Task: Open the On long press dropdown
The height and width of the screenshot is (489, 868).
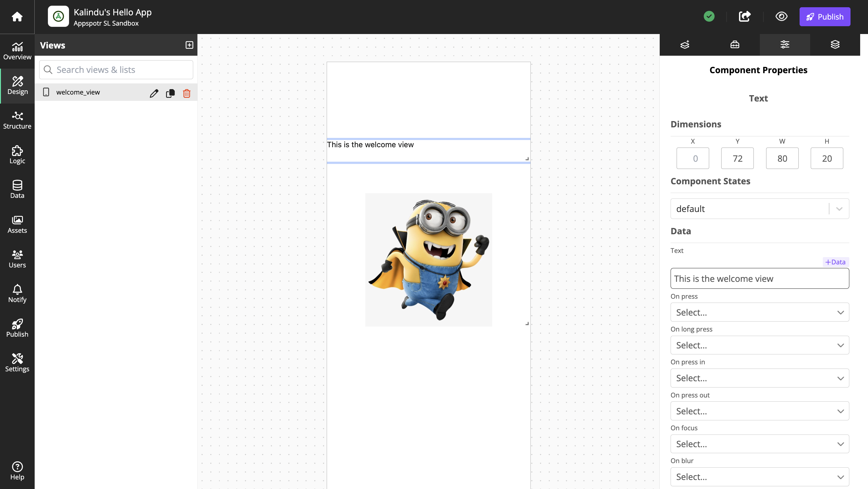Action: (x=759, y=345)
